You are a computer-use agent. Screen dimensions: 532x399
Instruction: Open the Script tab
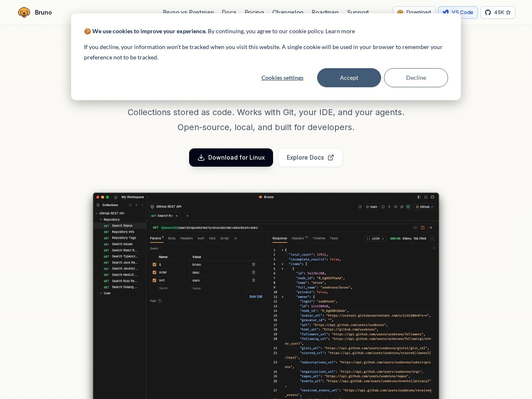[224, 238]
